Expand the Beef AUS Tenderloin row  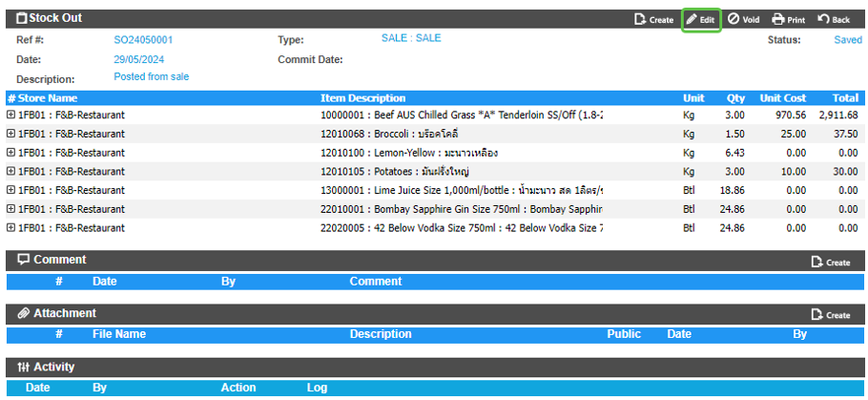click(x=11, y=115)
